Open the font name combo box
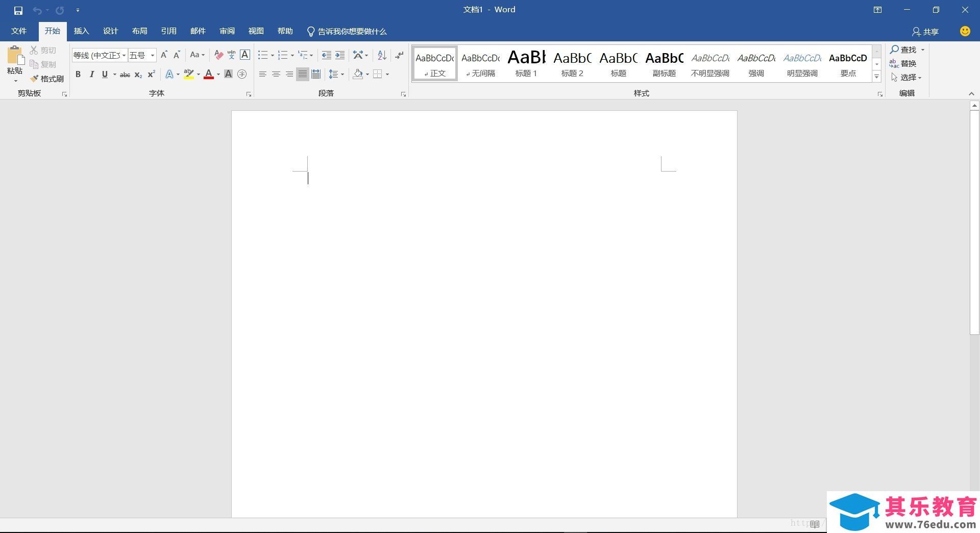Viewport: 980px width, 533px height. coord(99,55)
